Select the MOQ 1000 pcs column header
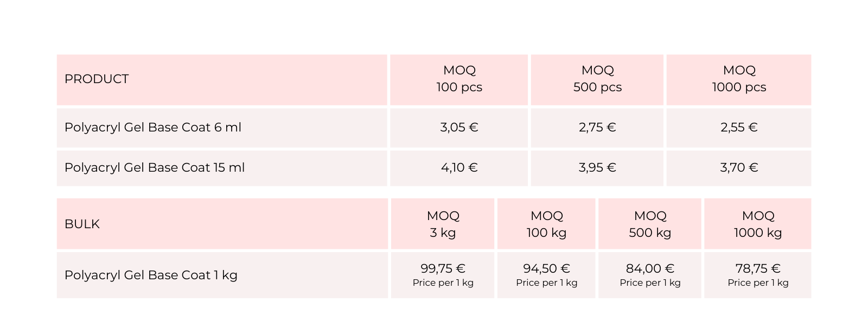Image resolution: width=868 pixels, height=326 pixels. pyautogui.click(x=739, y=79)
